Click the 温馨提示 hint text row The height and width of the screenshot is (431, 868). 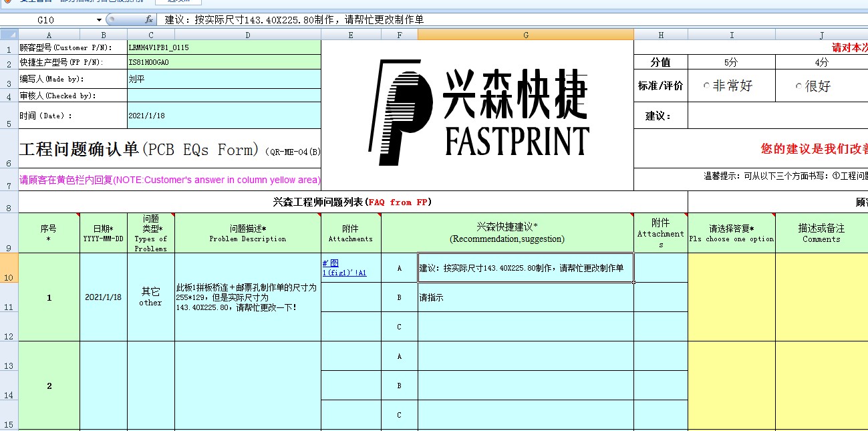click(785, 176)
